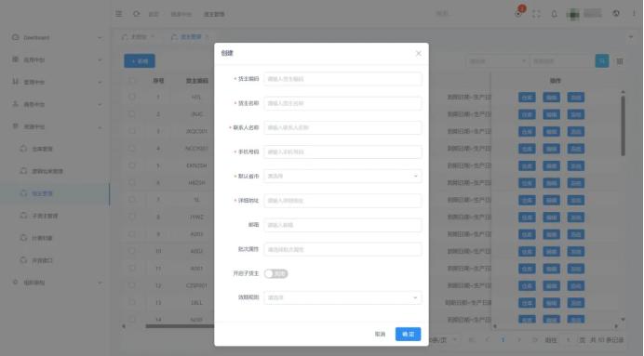This screenshot has height=356, width=644.
Task: Check the row checkbox for JXQC001
Action: 132,131
